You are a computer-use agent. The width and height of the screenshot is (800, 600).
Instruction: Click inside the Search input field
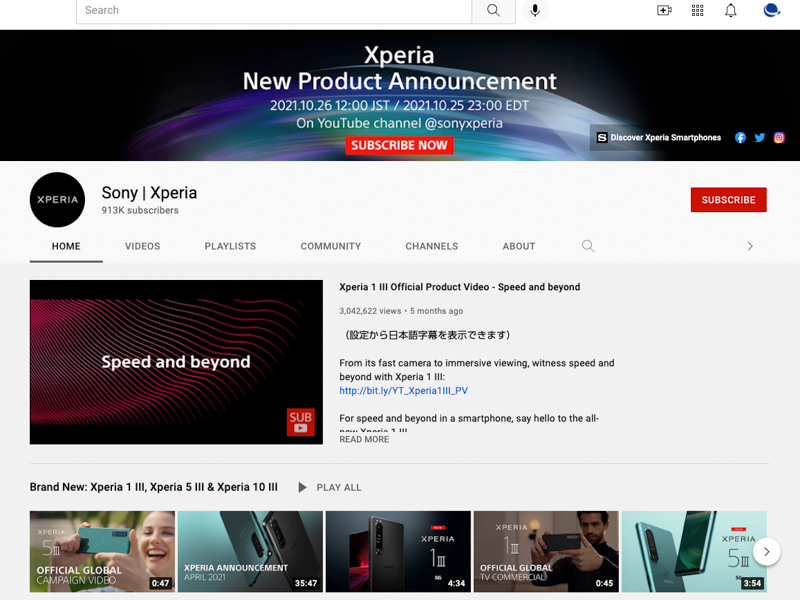[270, 11]
